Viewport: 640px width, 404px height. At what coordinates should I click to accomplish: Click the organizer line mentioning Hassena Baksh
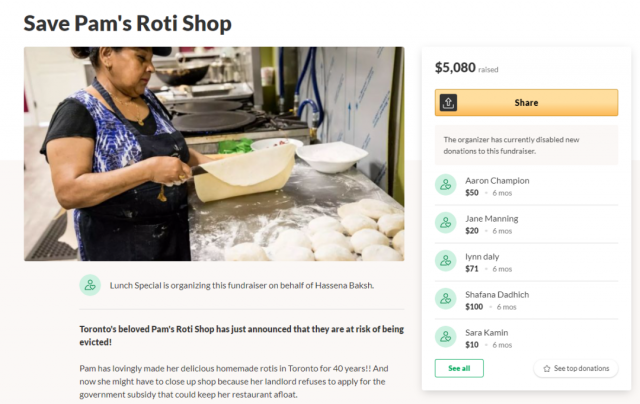pyautogui.click(x=242, y=285)
